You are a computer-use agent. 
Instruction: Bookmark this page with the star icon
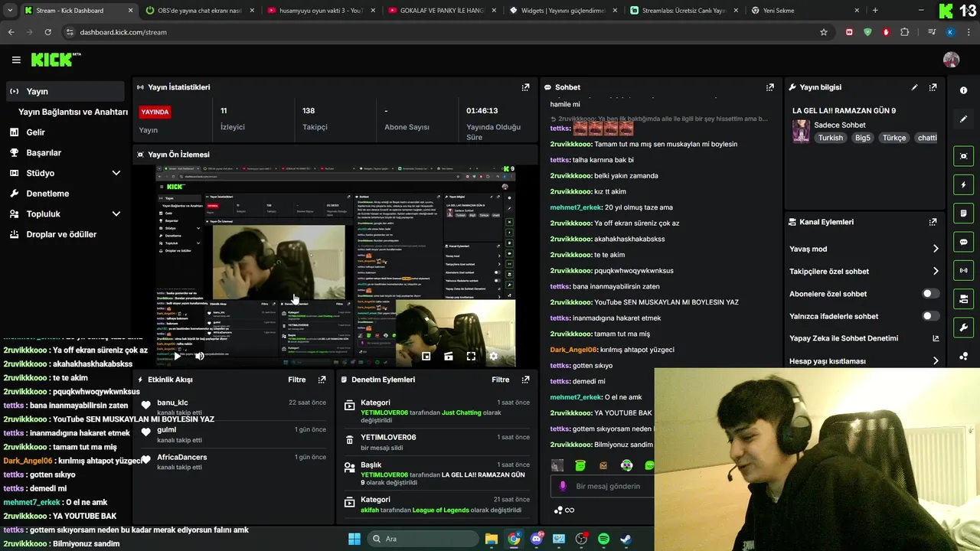tap(824, 32)
